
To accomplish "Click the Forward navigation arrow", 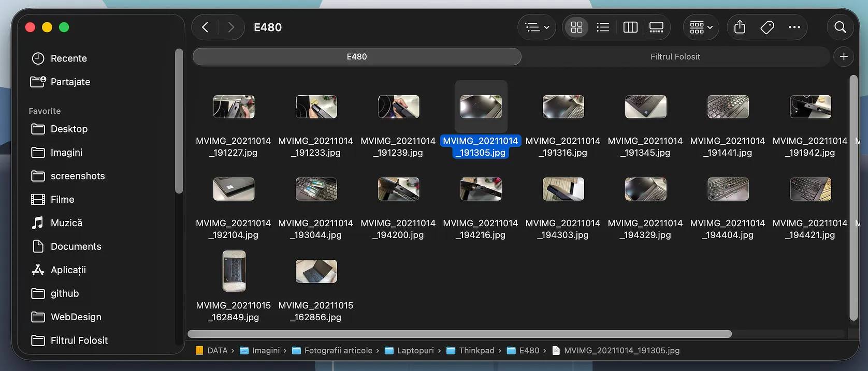I will pyautogui.click(x=231, y=27).
